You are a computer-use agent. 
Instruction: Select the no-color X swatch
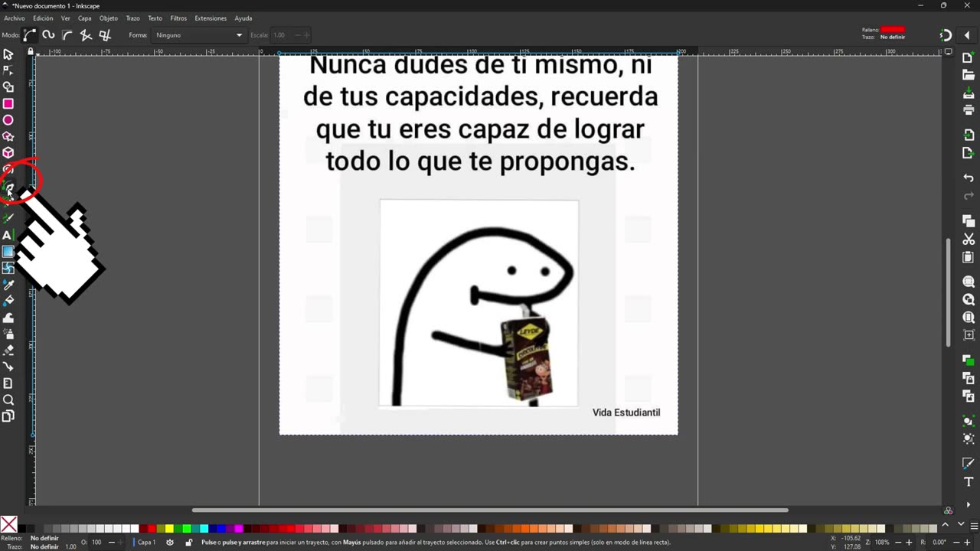[8, 525]
